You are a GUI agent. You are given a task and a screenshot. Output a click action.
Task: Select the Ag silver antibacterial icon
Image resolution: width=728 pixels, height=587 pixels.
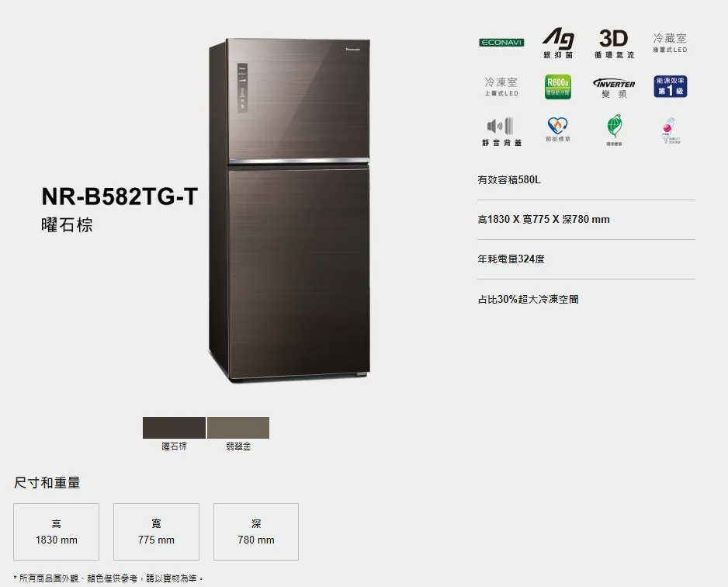point(558,43)
